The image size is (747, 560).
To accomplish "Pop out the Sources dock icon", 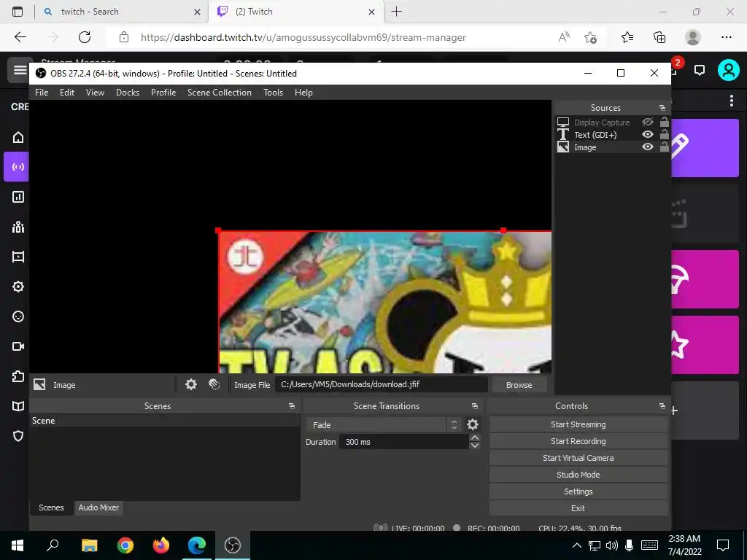I will (662, 108).
